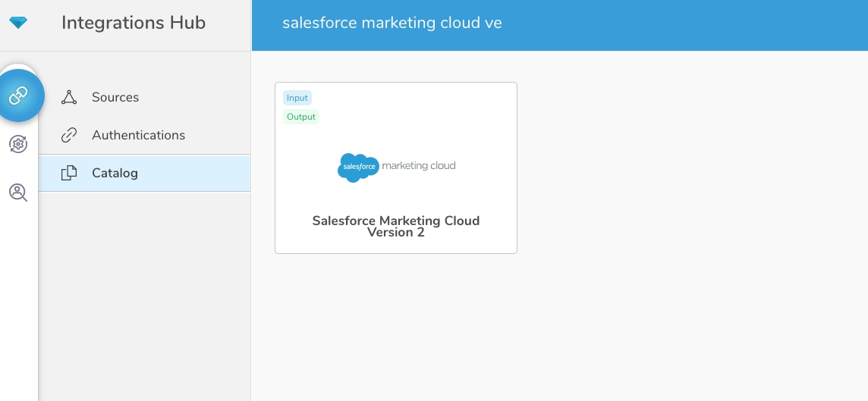The width and height of the screenshot is (868, 401).
Task: Click the 'marketing cloud' text in logo
Action: tap(419, 165)
